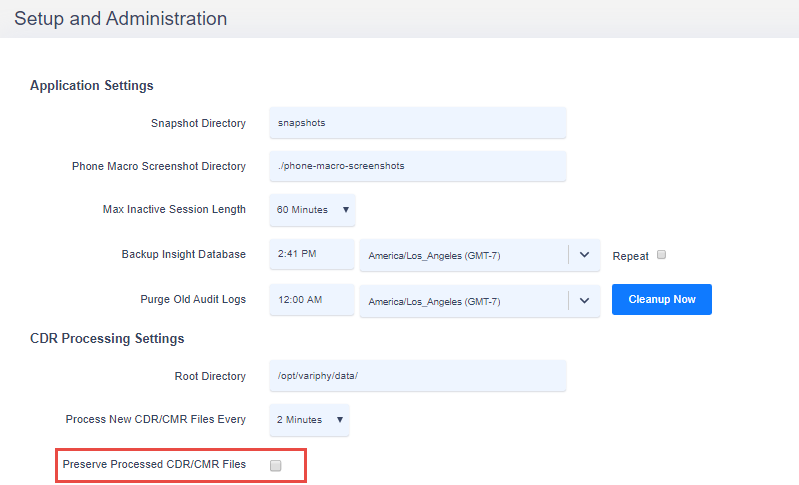Screen dimensions: 799x485
Task: Click the Repeat label text
Action: pyautogui.click(x=630, y=256)
